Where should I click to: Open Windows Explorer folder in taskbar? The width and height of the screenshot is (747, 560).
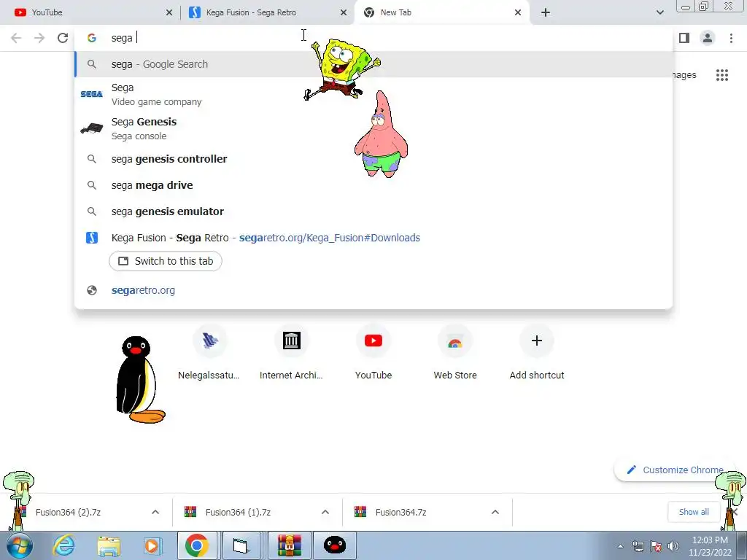(109, 545)
